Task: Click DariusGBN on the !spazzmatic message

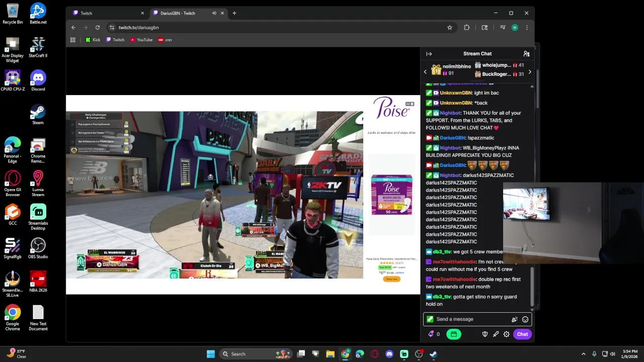Action: (452, 138)
